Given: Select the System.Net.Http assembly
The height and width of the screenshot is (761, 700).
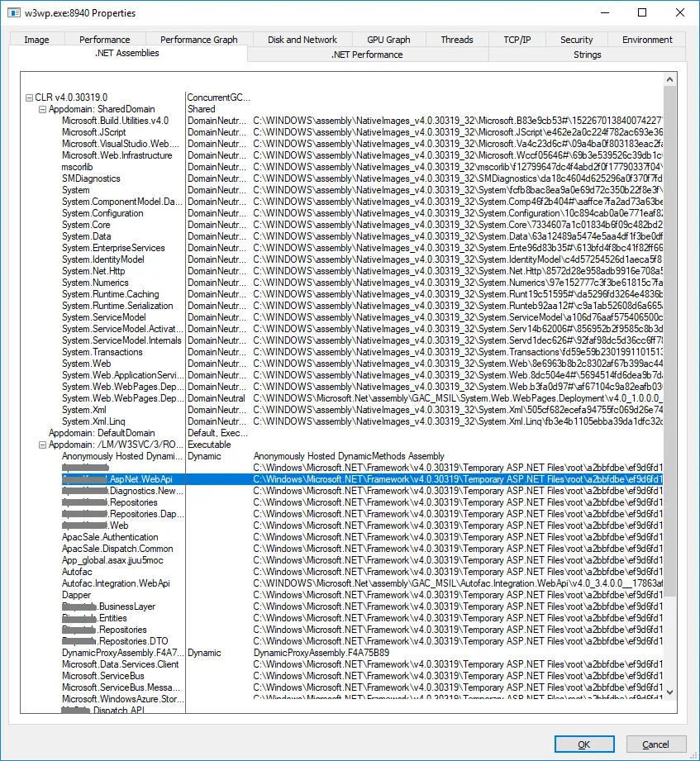Looking at the screenshot, I should tap(93, 271).
